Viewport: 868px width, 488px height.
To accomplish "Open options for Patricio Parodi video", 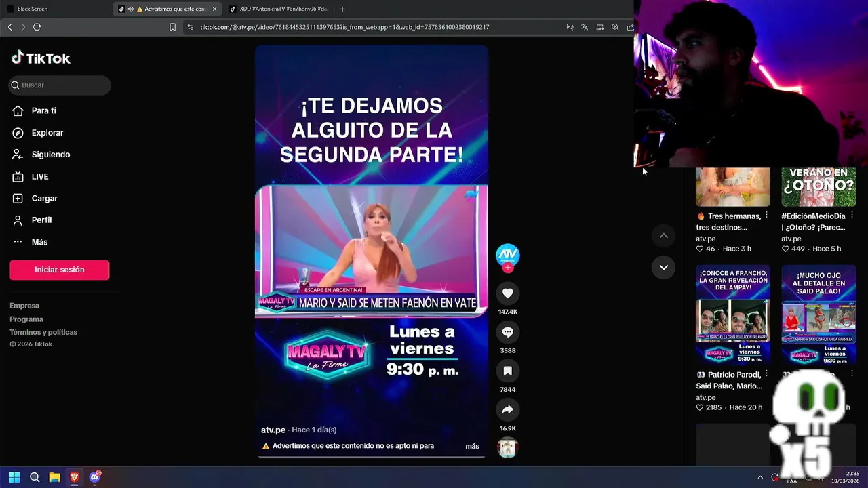I will tap(766, 374).
